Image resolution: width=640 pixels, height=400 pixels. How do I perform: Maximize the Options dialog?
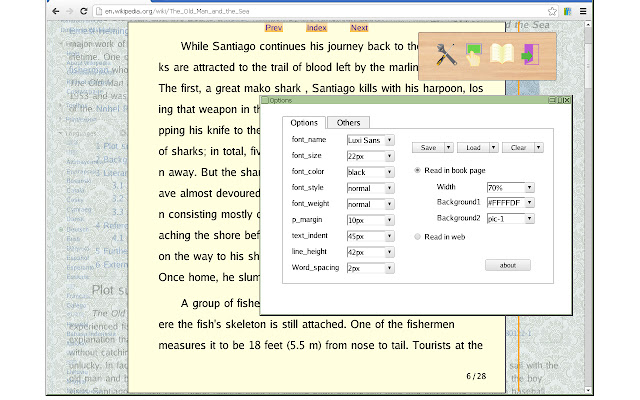tap(560, 100)
